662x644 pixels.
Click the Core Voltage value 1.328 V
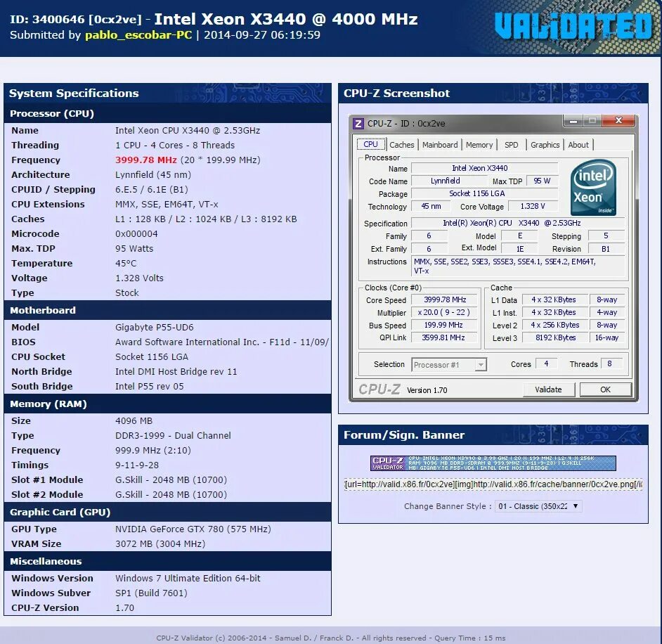[x=533, y=207]
